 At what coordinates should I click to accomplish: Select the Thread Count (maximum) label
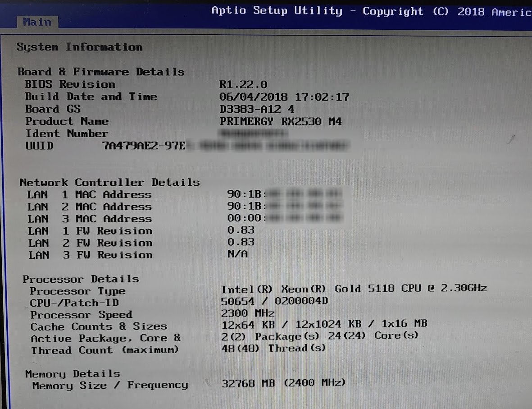[x=105, y=350]
